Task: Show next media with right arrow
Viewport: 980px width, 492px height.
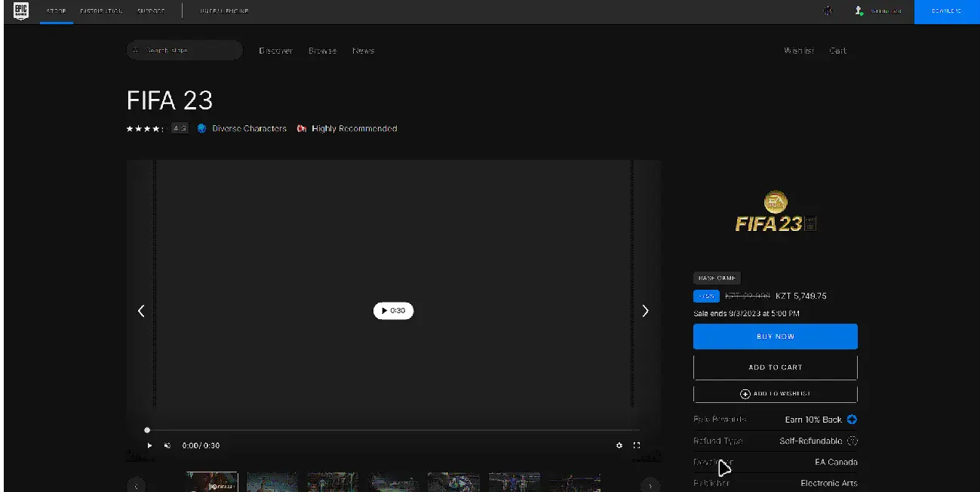Action: pos(645,311)
